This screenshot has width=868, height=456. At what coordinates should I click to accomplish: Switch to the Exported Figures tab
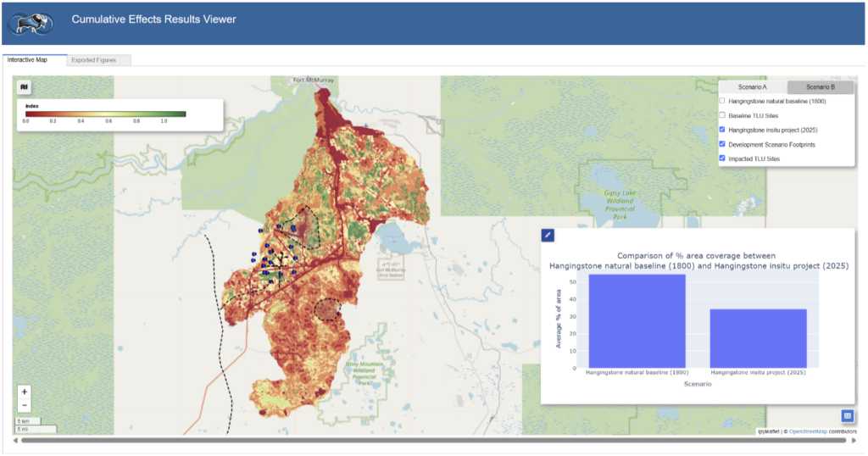pyautogui.click(x=100, y=60)
